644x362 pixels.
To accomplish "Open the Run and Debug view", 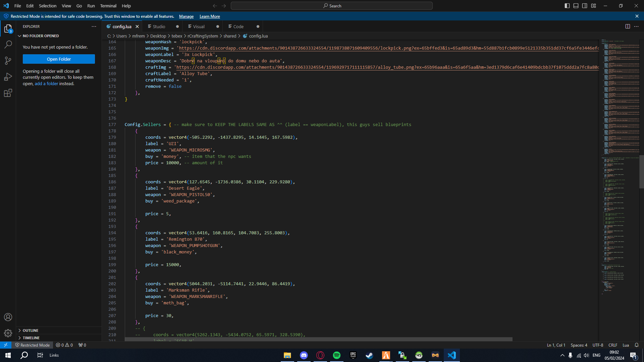I will pyautogui.click(x=8, y=77).
